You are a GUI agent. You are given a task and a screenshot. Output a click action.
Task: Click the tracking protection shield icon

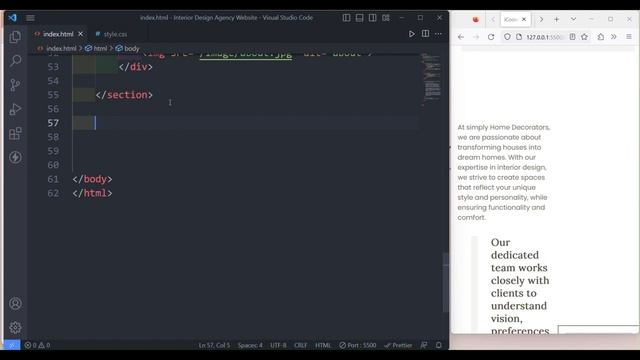click(507, 37)
